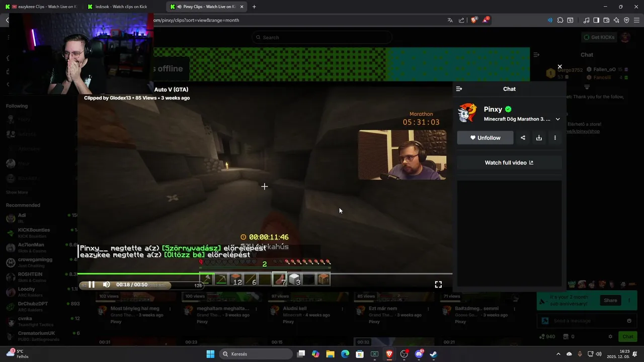This screenshot has height=362, width=644.
Task: Collapse background chat panel arrow icon
Action: 536,55
